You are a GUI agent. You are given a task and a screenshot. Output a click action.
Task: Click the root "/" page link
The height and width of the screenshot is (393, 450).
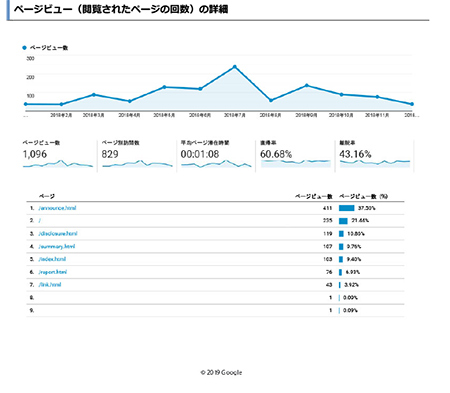pyautogui.click(x=40, y=221)
